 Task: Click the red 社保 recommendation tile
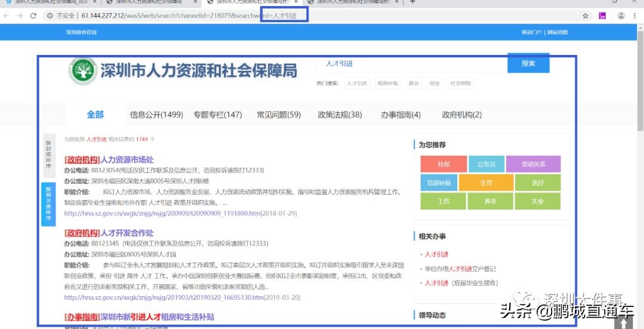click(x=444, y=164)
